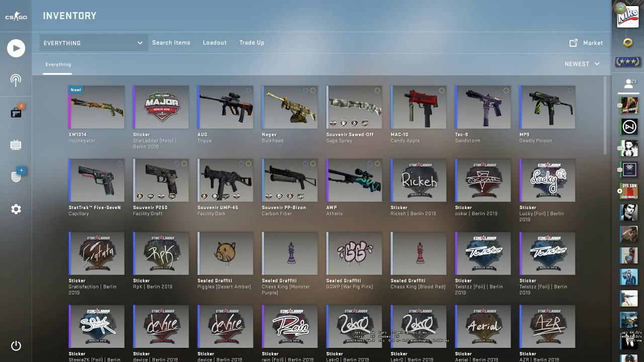Click the OYE SUN friend avatar
644x362 pixels.
point(629,191)
